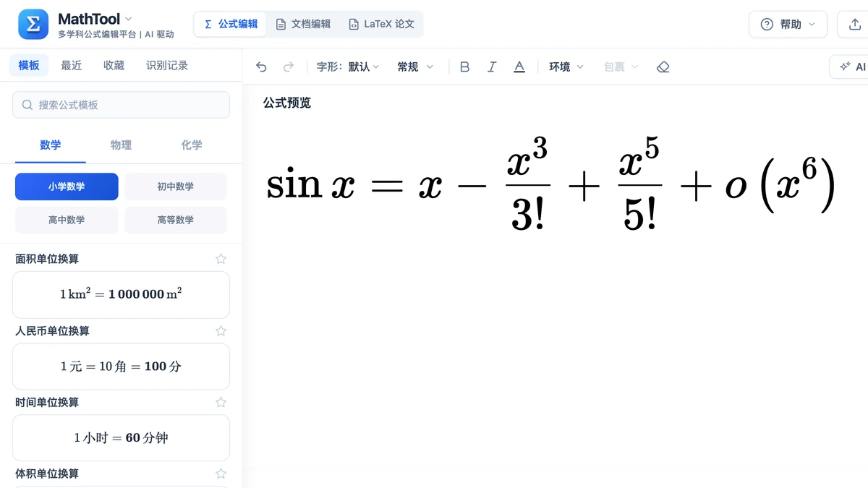Switch to the 文档编辑 tab
Viewport: 868px width, 488px height.
(x=303, y=24)
